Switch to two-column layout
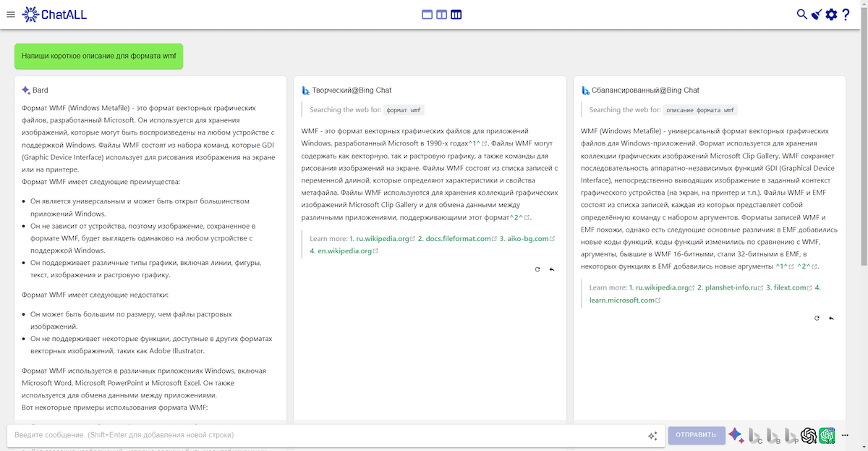The width and height of the screenshot is (868, 451). [441, 14]
